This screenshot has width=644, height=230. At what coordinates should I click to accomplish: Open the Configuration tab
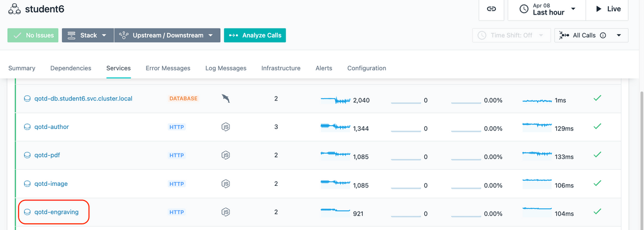tap(366, 68)
